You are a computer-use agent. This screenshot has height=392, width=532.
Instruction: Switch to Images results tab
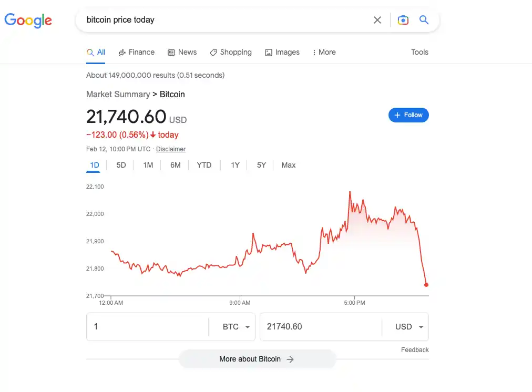tap(282, 52)
